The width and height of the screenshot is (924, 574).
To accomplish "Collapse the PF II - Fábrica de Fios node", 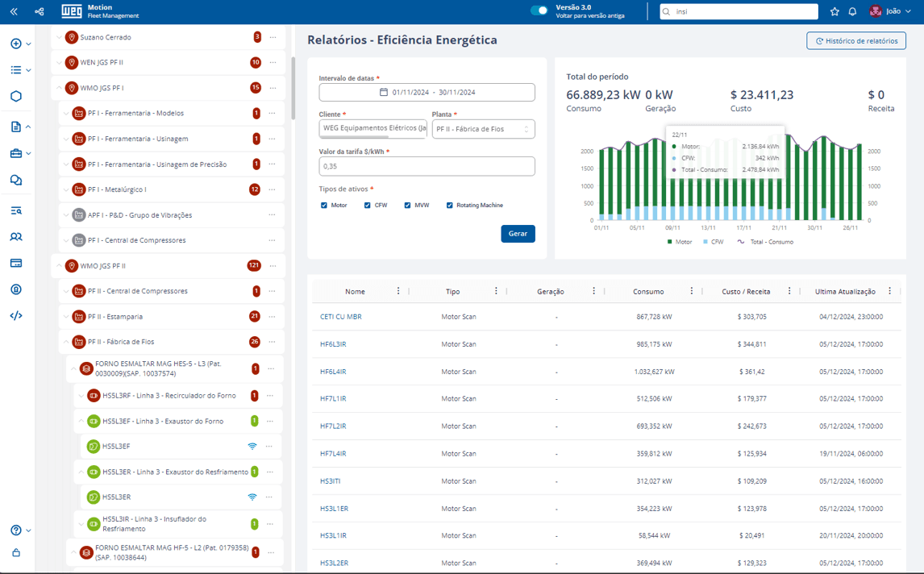I will 66,342.
